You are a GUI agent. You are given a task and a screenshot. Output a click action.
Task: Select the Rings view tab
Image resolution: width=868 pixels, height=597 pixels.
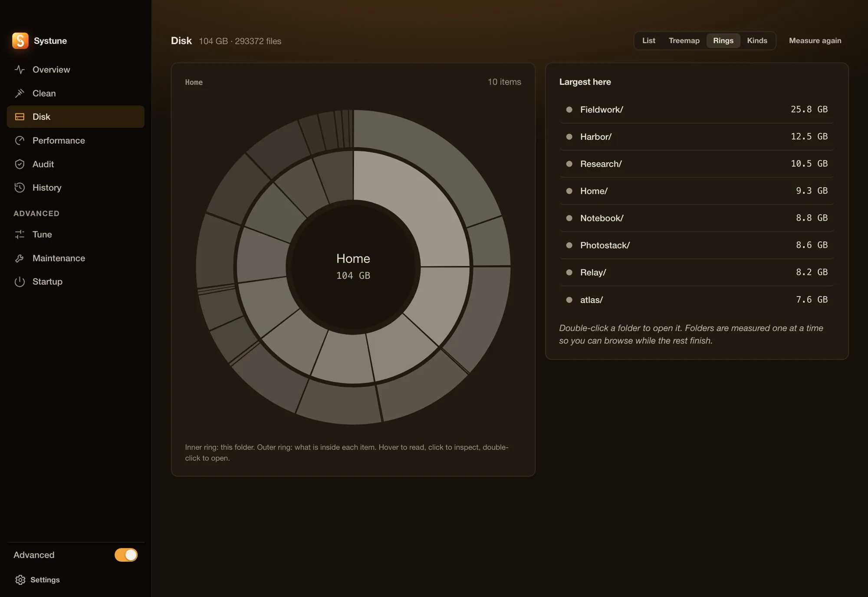coord(723,40)
